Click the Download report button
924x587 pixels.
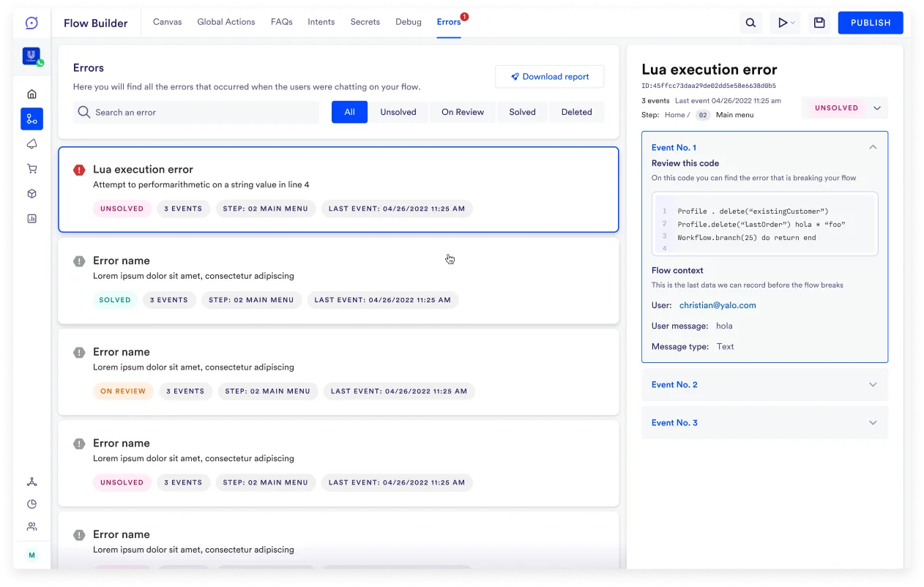tap(550, 76)
